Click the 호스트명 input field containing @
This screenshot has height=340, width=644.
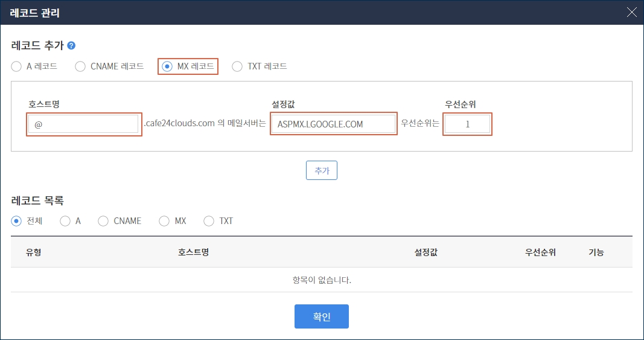click(x=84, y=124)
